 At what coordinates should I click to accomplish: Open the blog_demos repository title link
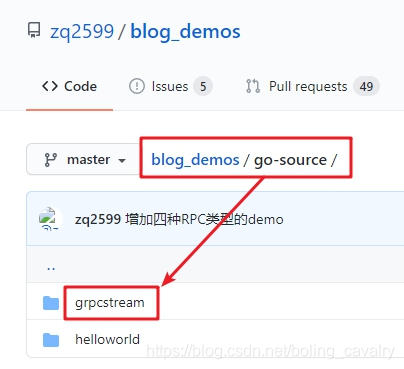pyautogui.click(x=185, y=32)
